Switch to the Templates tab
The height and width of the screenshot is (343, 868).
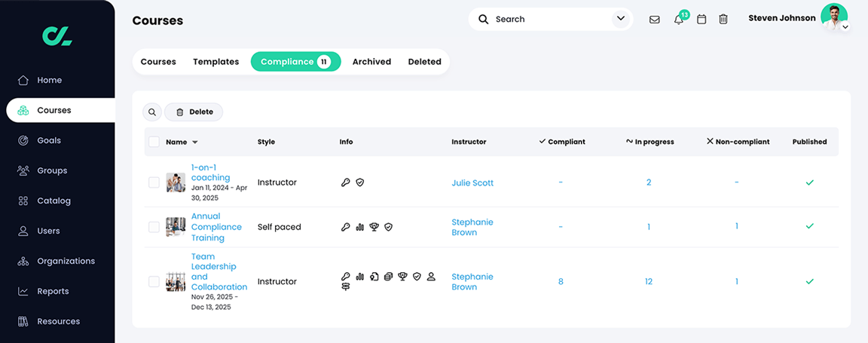216,62
